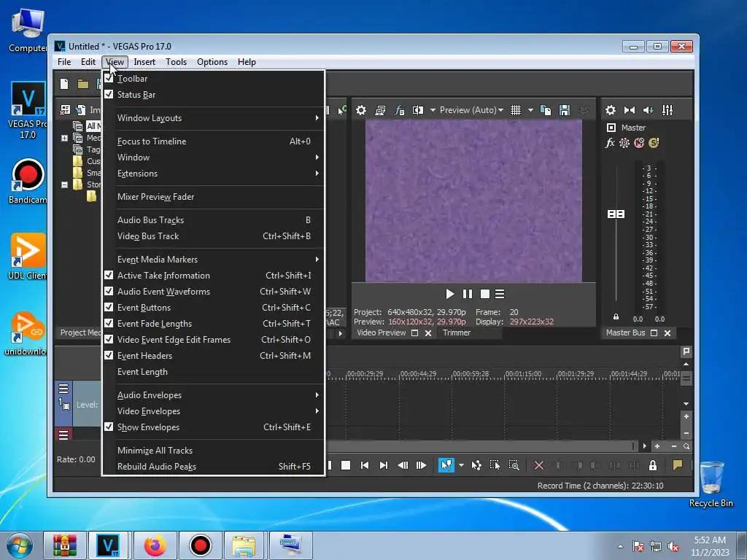
Task: Disable Event Buttons option
Action: pyautogui.click(x=214, y=308)
